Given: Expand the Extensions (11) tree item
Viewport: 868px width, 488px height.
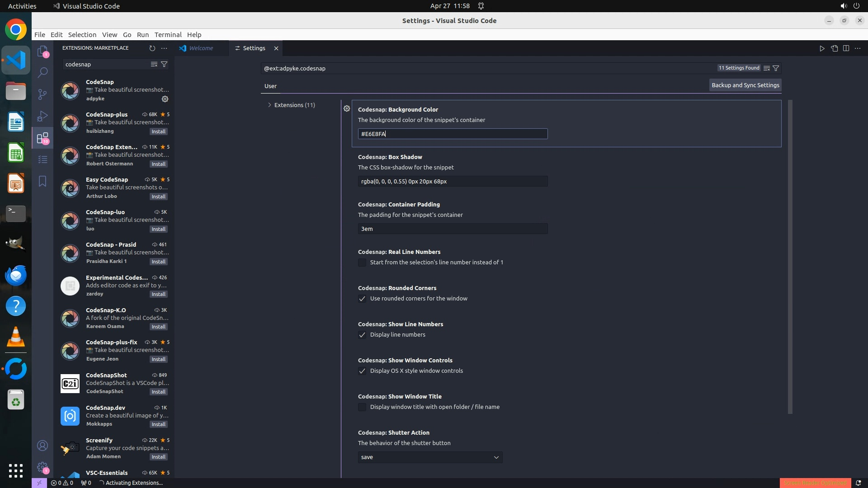Looking at the screenshot, I should 294,105.
